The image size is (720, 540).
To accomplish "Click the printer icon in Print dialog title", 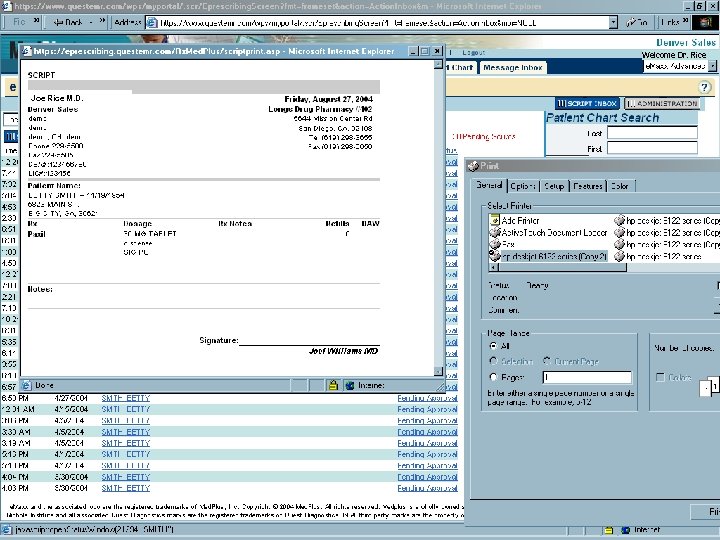I will 473,166.
